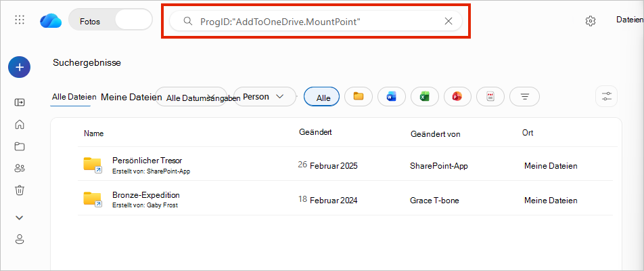
Task: Open the Person filter dropdown
Action: point(265,97)
